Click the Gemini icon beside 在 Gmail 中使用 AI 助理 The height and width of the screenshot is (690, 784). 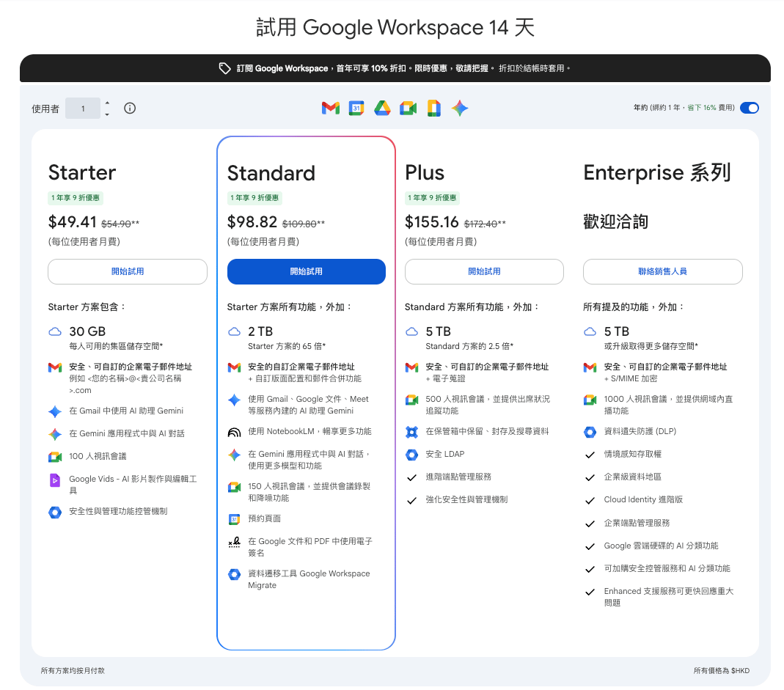55,411
